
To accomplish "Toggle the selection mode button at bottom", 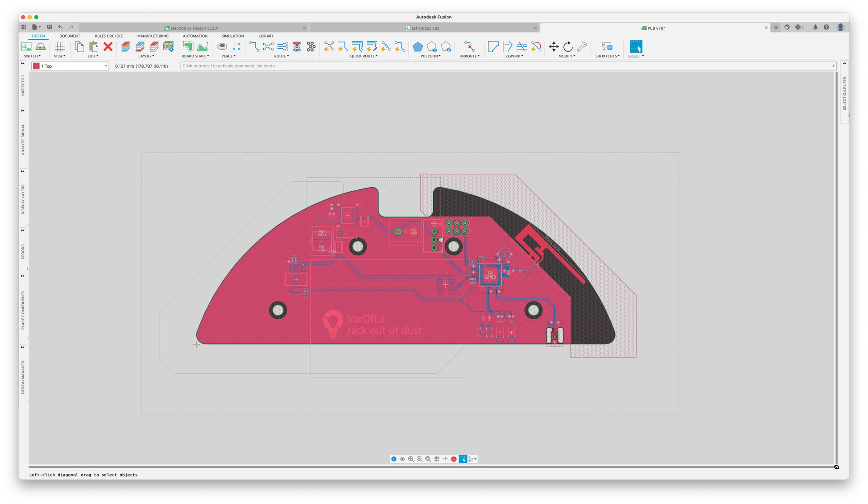I will 463,459.
